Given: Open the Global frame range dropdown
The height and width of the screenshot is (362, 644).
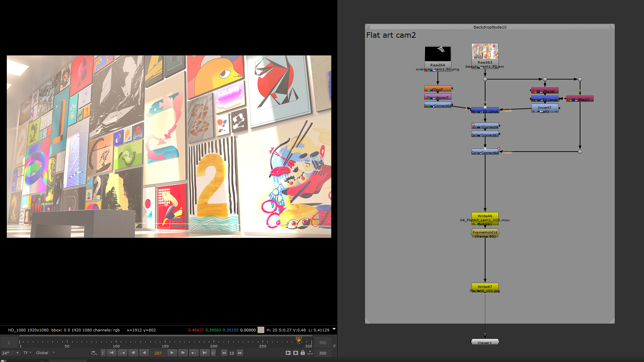Looking at the screenshot, I should [45, 353].
